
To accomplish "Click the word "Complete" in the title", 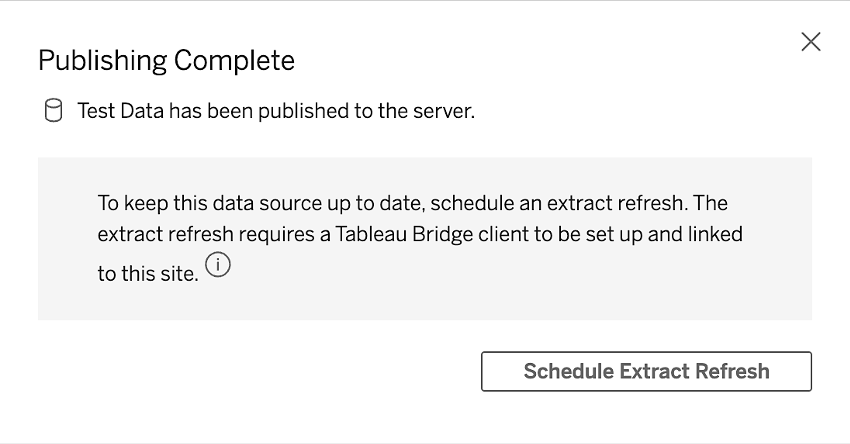I will coord(234,60).
